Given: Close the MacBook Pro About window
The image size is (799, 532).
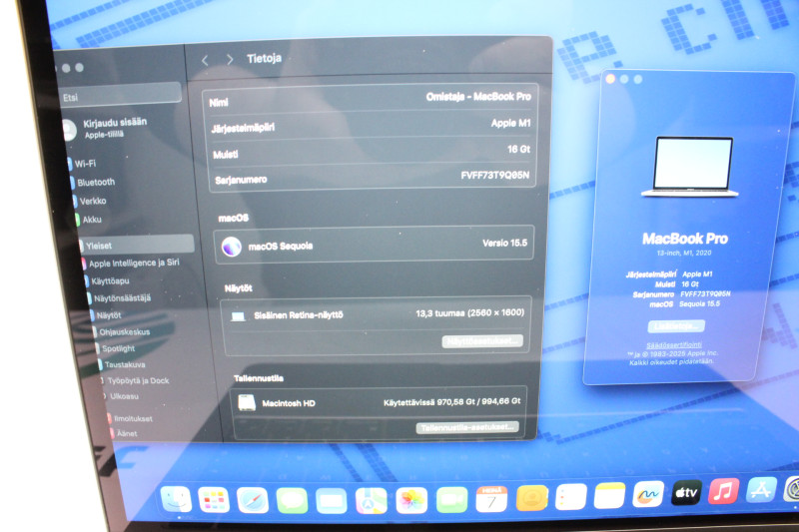Looking at the screenshot, I should (610, 79).
